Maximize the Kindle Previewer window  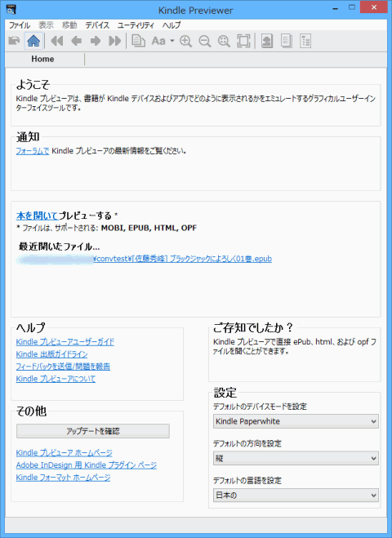pyautogui.click(x=351, y=7)
